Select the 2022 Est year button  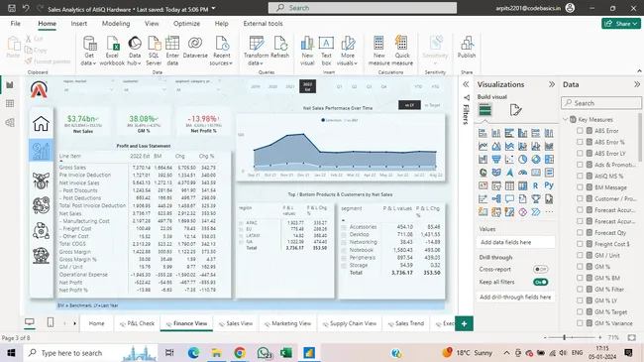pyautogui.click(x=307, y=86)
